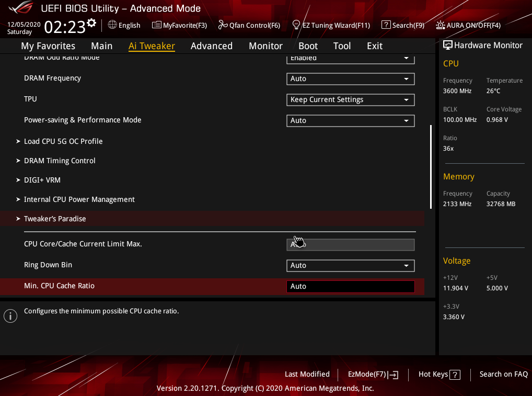Open Qfan Control fan icon
This screenshot has width=532, height=396.
coord(223,25)
